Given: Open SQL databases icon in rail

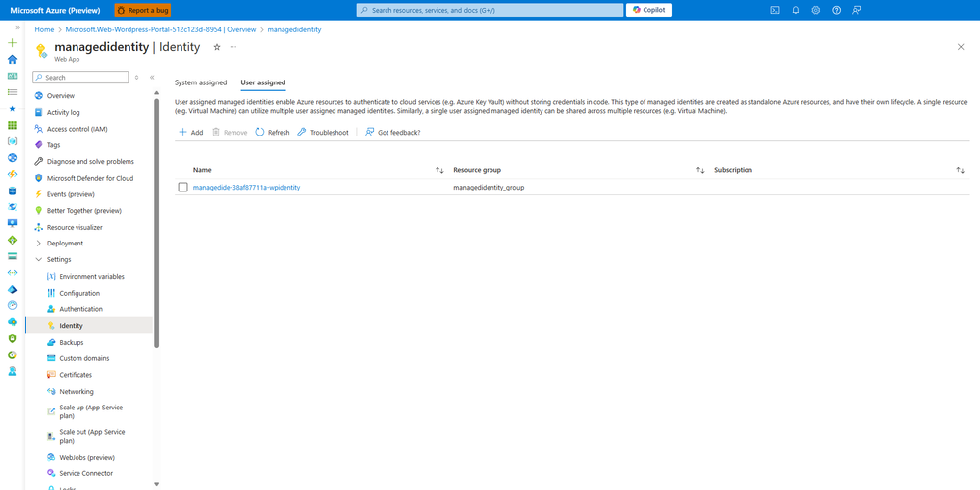Looking at the screenshot, I should pyautogui.click(x=12, y=191).
